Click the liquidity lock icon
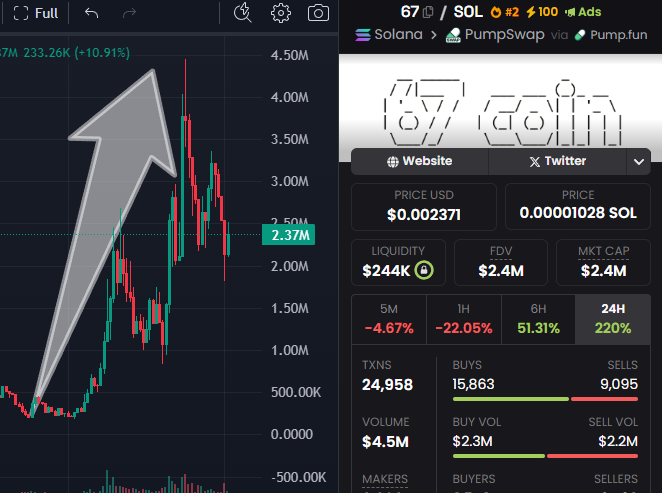This screenshot has height=493, width=662. click(x=424, y=270)
